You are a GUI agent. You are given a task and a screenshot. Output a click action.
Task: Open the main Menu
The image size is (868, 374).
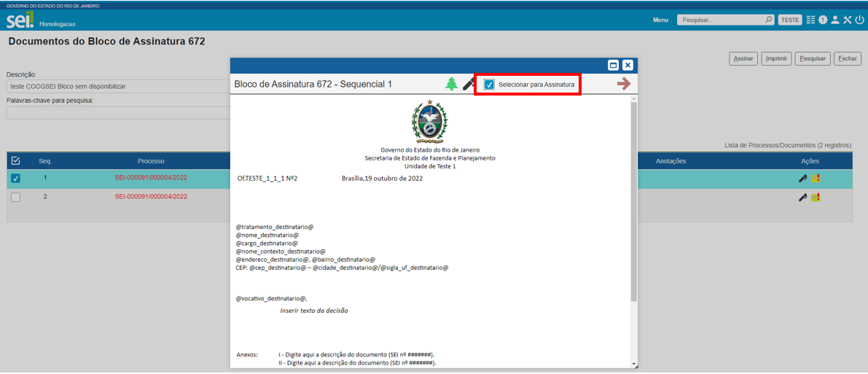click(x=660, y=20)
